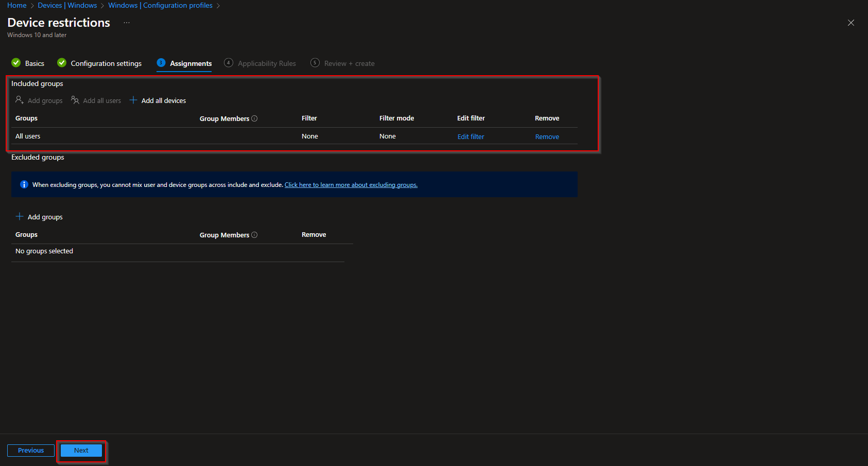
Task: Open the learn more about excluding groups link
Action: point(351,184)
